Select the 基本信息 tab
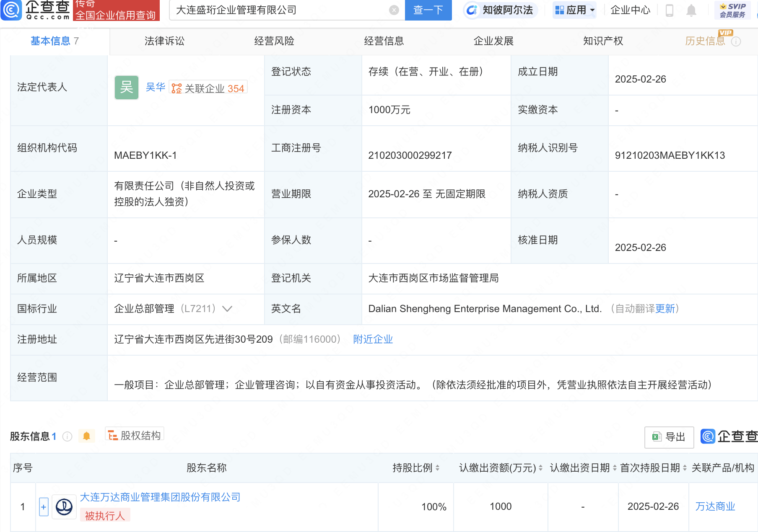Viewport: 758px width, 532px height. [55, 41]
